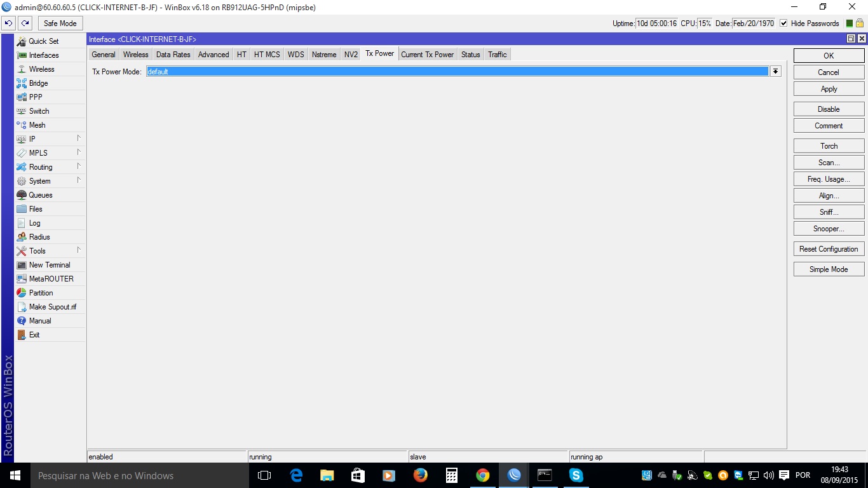Choose Exit in the sidebar
The image size is (868, 488).
tap(50, 335)
